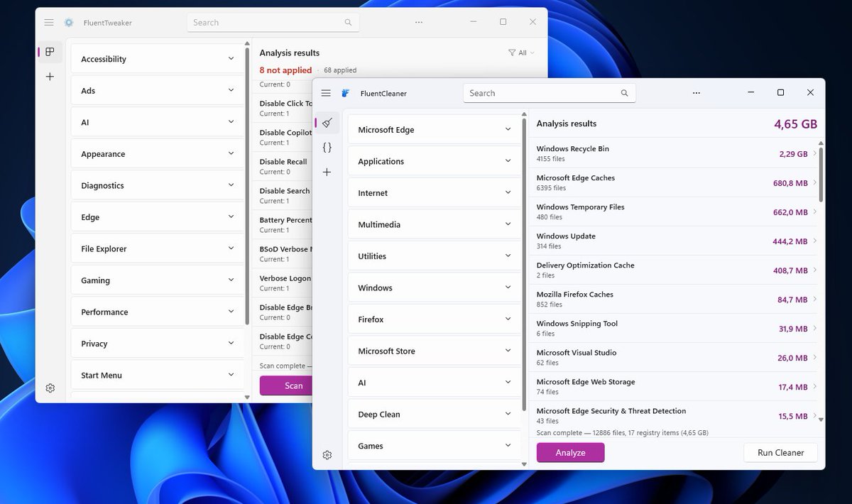Expand Firefox category in FluentCleaner
Screen dimensions: 852x504
pyautogui.click(x=434, y=319)
